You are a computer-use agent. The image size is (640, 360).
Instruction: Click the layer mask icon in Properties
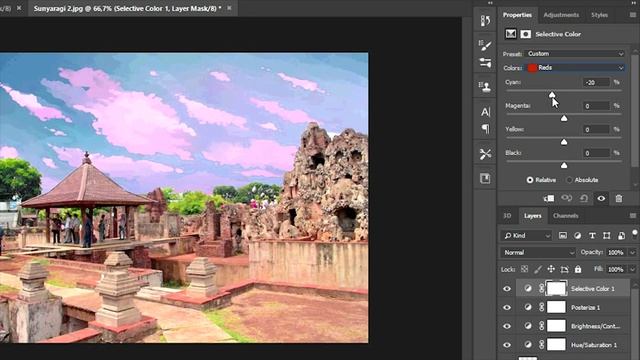pos(526,34)
